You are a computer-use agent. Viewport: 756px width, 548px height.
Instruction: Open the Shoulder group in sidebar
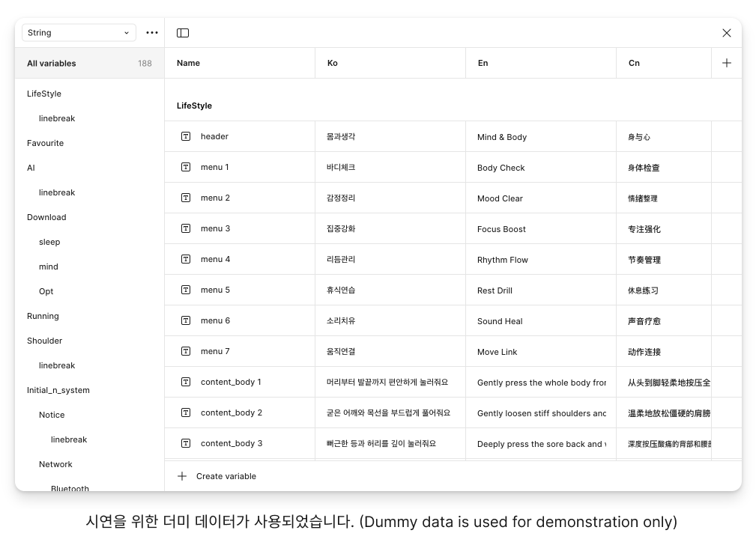coord(45,341)
